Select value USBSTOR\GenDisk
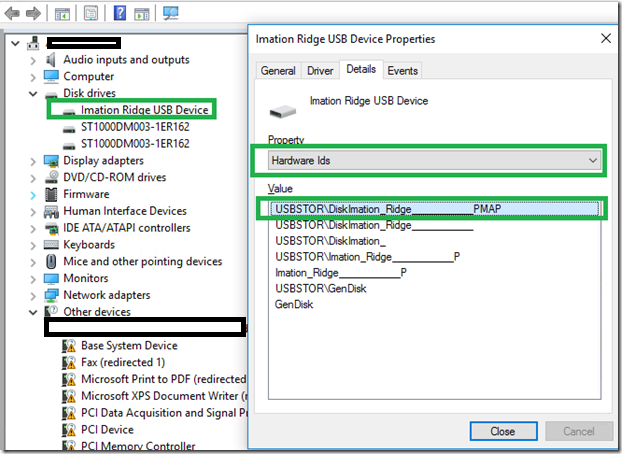This screenshot has width=622, height=454. [x=321, y=289]
